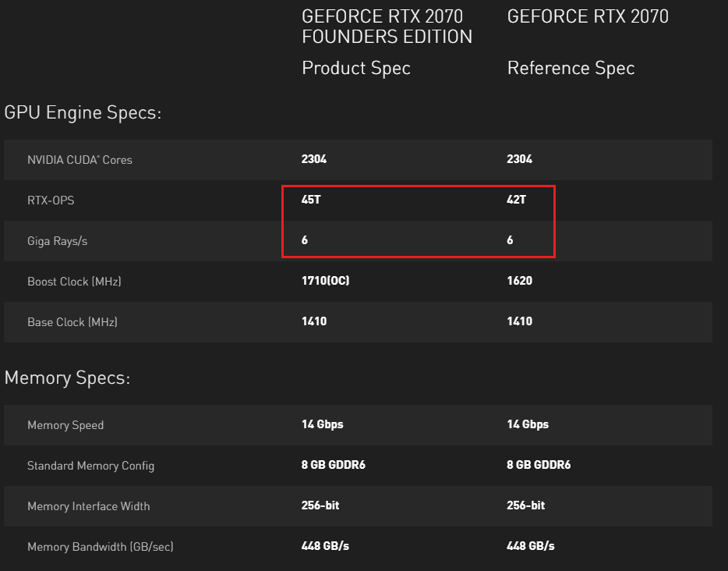This screenshot has height=571, width=728.
Task: Select the 1710(OC) boost clock value
Action: pyautogui.click(x=325, y=281)
